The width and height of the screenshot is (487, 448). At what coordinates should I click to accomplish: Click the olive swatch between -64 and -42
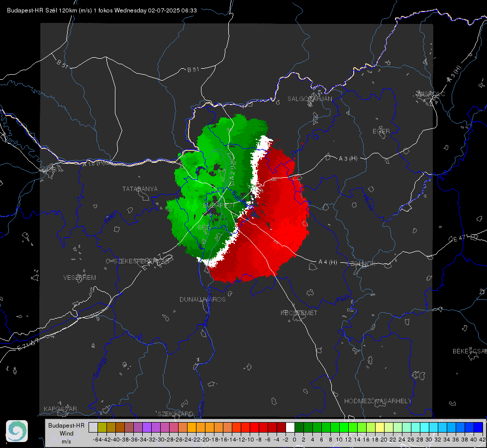click(x=102, y=427)
